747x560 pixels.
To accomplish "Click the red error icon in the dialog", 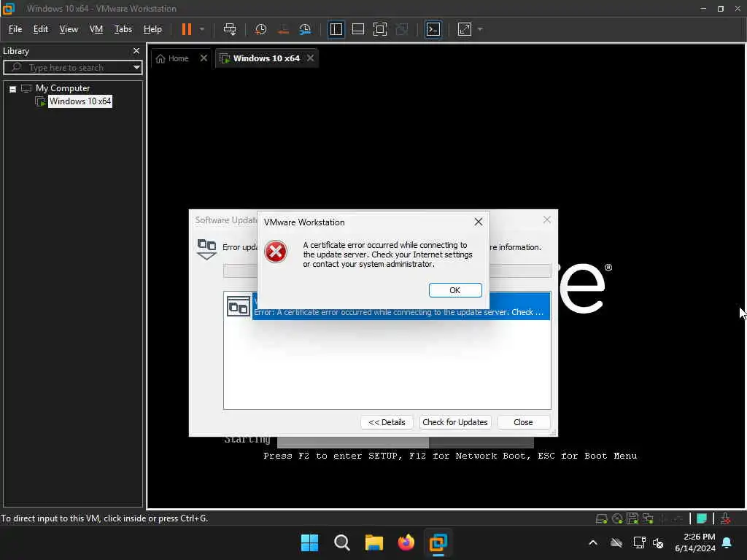I will pos(276,252).
